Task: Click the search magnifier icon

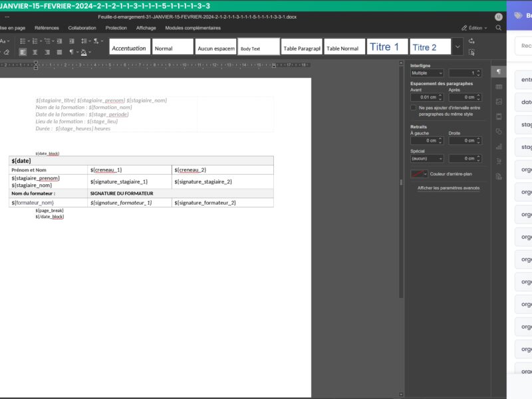Action: (497, 28)
